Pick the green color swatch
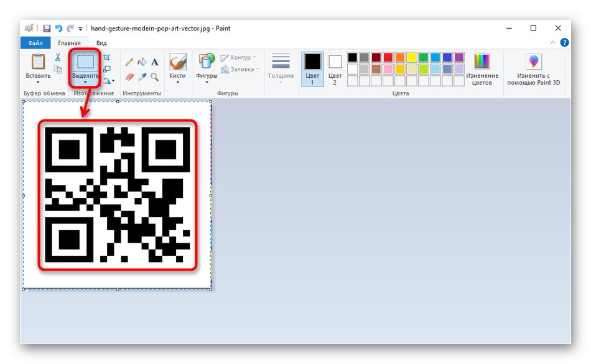 tap(424, 57)
